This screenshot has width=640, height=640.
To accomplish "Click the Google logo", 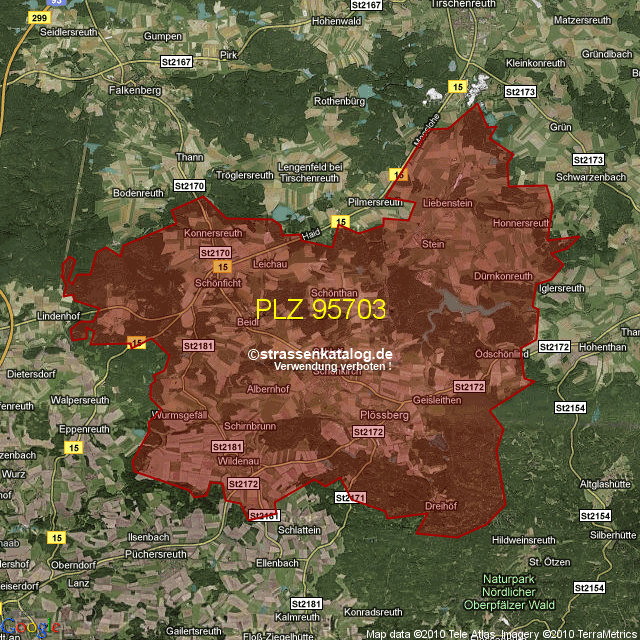I will click(x=30, y=627).
